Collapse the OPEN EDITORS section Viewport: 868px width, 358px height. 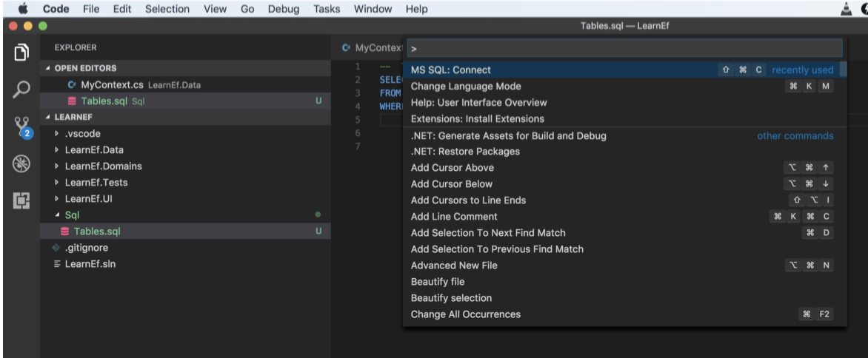tap(47, 69)
